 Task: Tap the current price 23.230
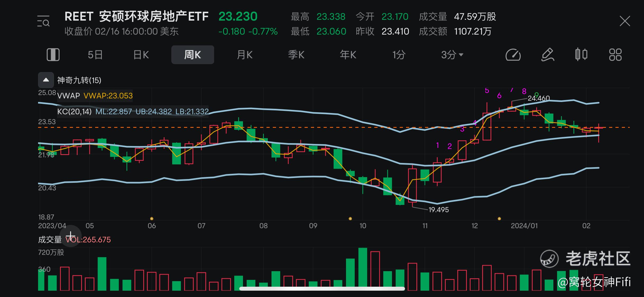tap(238, 16)
